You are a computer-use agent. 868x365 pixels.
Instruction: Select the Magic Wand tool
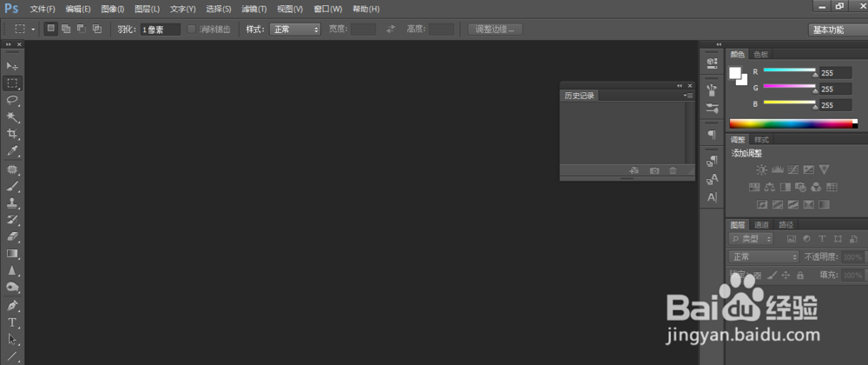(12, 116)
